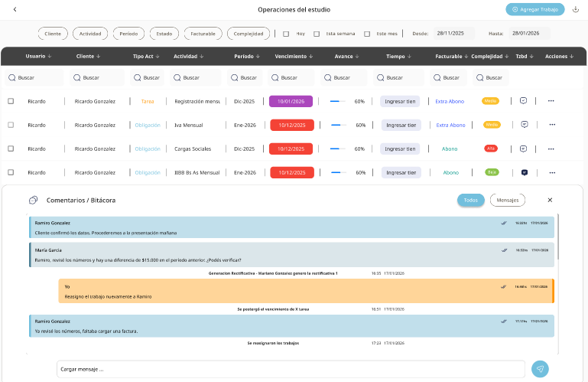Select the Iva Mensual row checkbox
The width and height of the screenshot is (588, 382).
point(11,125)
